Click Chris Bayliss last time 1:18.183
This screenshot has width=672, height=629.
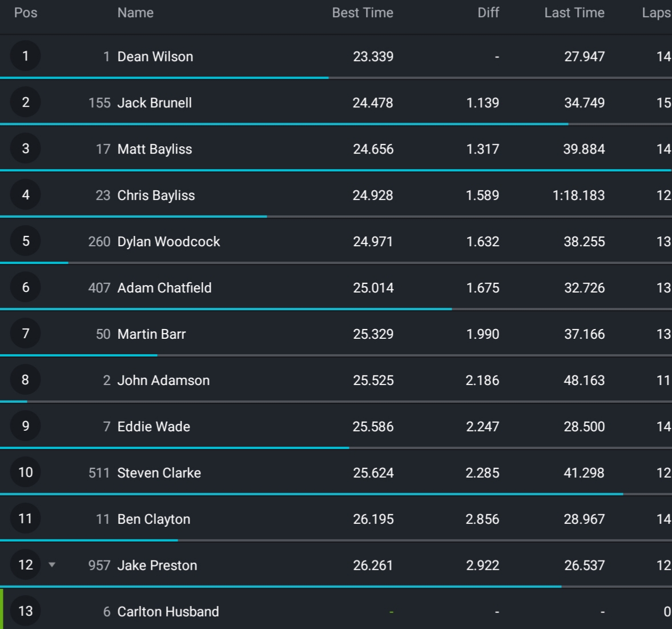578,195
